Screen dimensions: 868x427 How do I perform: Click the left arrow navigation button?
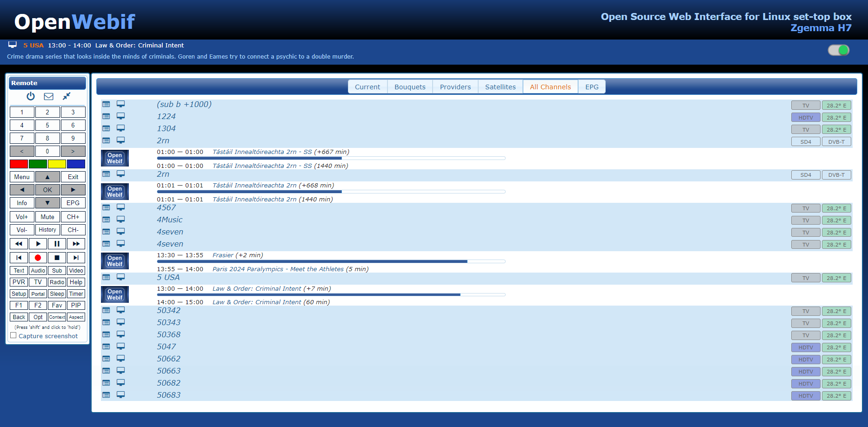click(22, 190)
